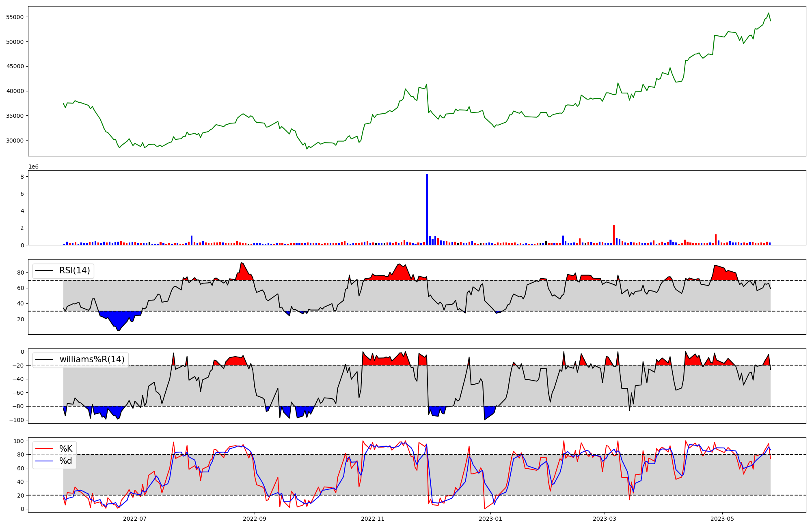Click the 55000 price axis label
The height and width of the screenshot is (528, 812).
pos(15,17)
